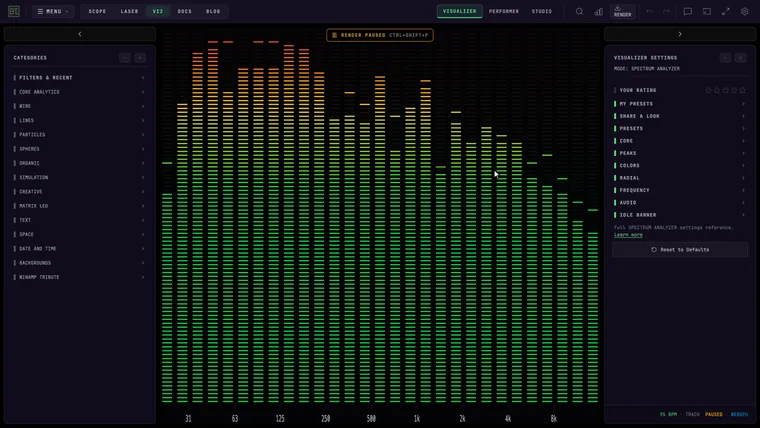Click Visualizer Settings minus button
Image resolution: width=760 pixels, height=428 pixels.
point(725,58)
